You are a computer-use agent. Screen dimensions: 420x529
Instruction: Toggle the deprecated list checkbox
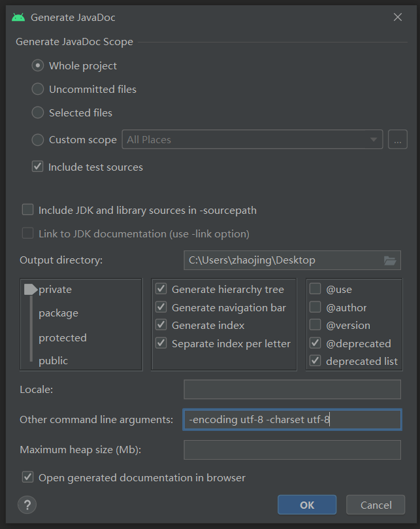click(315, 361)
